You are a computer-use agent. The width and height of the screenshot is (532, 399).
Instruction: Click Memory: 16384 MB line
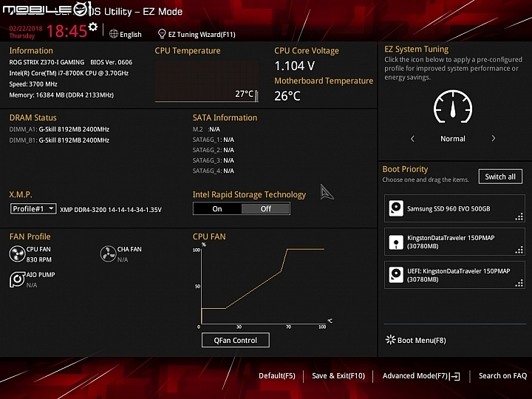pyautogui.click(x=61, y=95)
